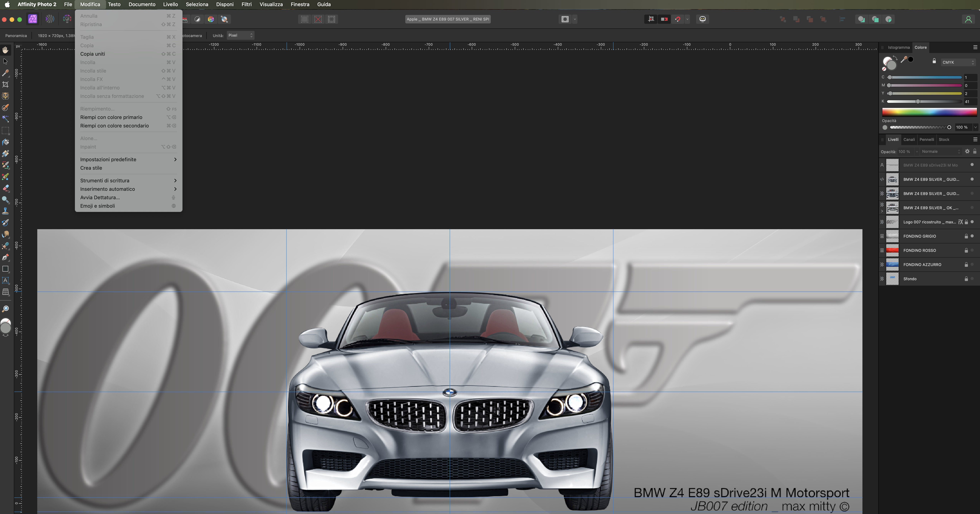Image resolution: width=980 pixels, height=514 pixels.
Task: Switch to Photo Persona icon
Action: [x=33, y=19]
